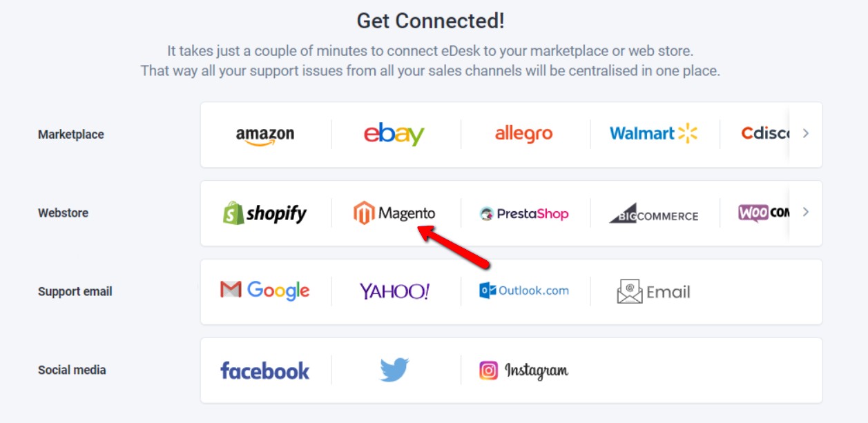
Task: Select Yahoo! email option
Action: click(x=394, y=291)
